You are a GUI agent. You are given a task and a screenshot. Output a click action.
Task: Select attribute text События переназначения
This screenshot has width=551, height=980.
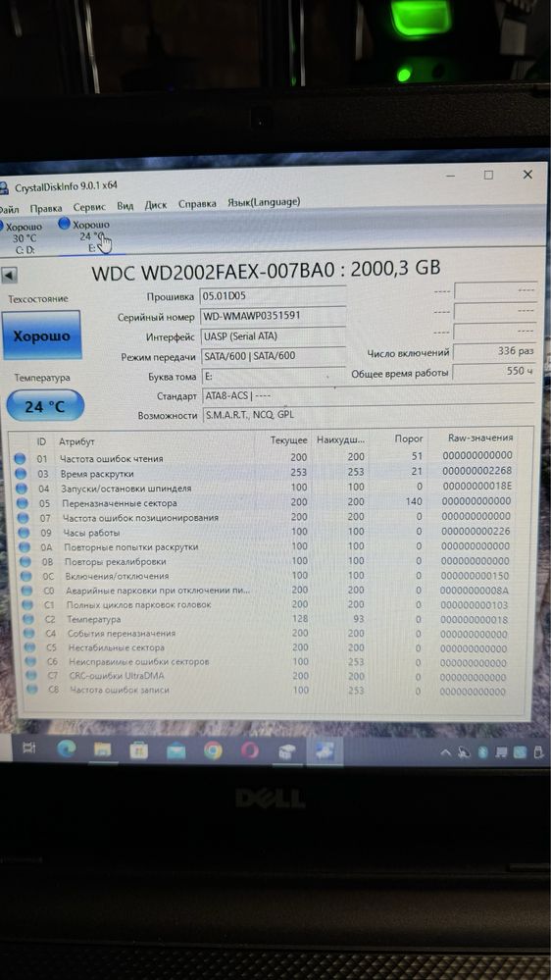click(x=122, y=634)
